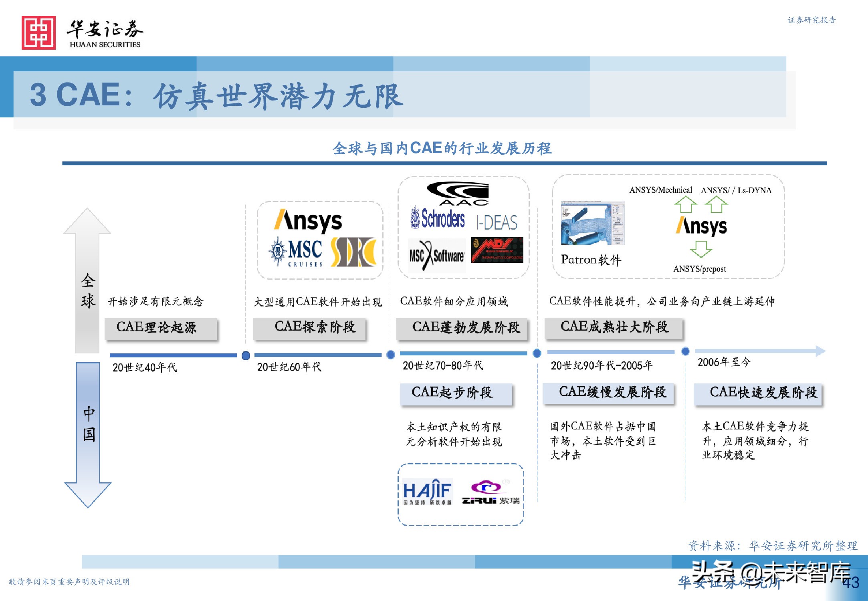Click the HAJIF logo
The image size is (868, 601).
click(427, 492)
